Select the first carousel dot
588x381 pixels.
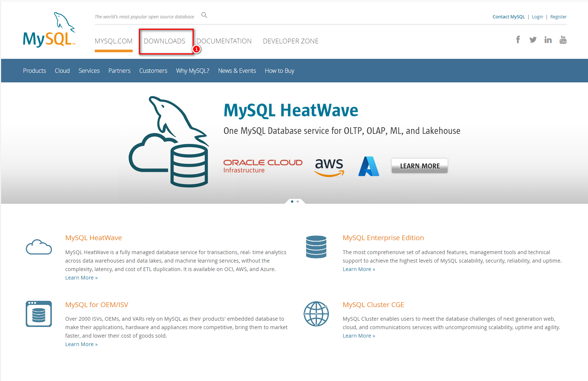[x=292, y=202]
